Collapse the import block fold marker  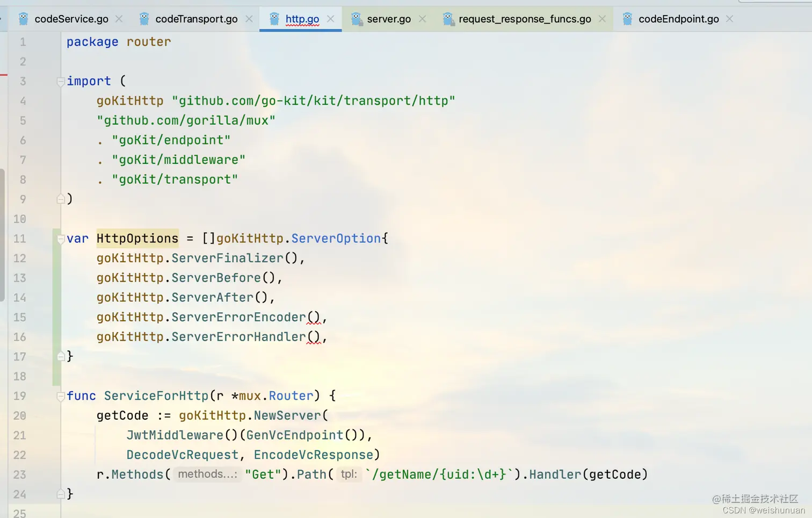coord(61,82)
